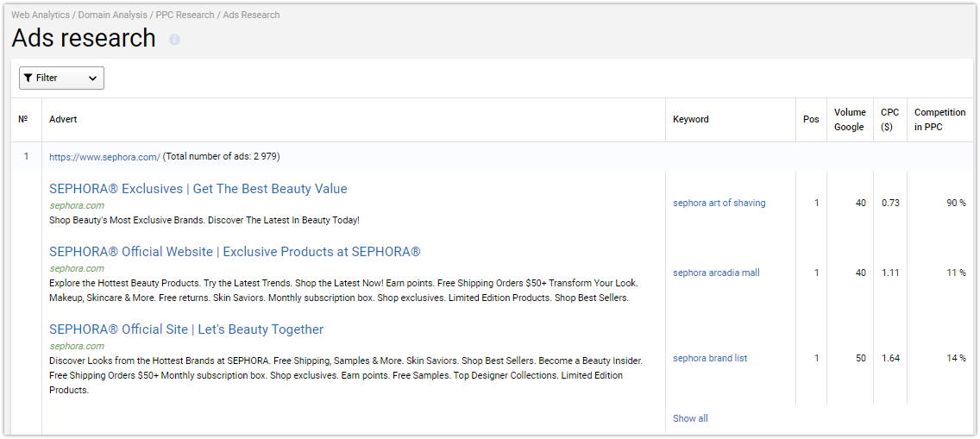Image resolution: width=980 pixels, height=439 pixels.
Task: Click the Pos column header
Action: tap(811, 119)
